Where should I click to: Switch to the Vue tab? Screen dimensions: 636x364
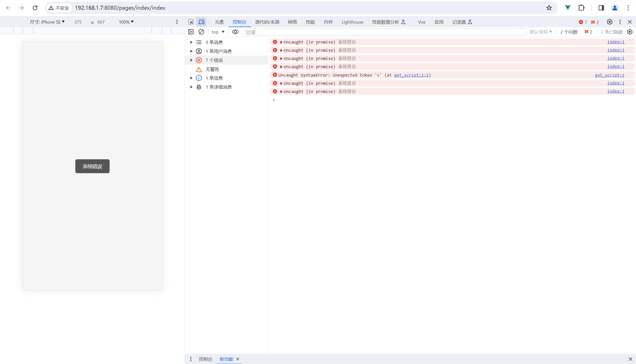click(422, 22)
